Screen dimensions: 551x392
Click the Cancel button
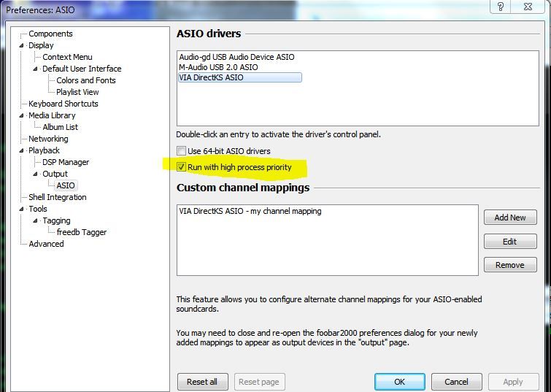pyautogui.click(x=456, y=382)
